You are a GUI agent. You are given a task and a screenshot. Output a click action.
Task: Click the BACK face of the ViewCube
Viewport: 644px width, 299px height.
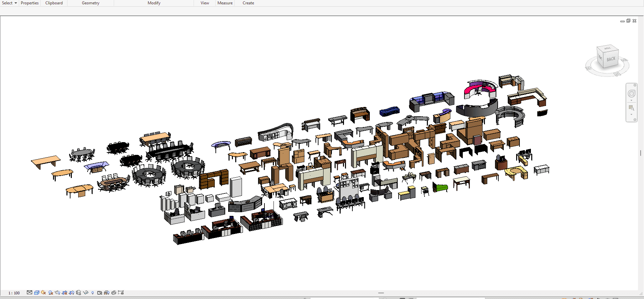coord(611,59)
